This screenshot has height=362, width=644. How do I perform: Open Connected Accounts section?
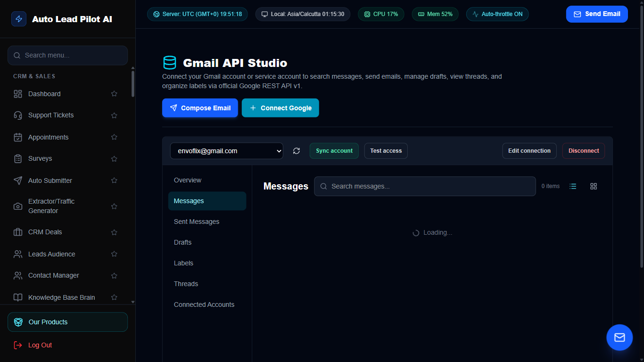point(207,304)
